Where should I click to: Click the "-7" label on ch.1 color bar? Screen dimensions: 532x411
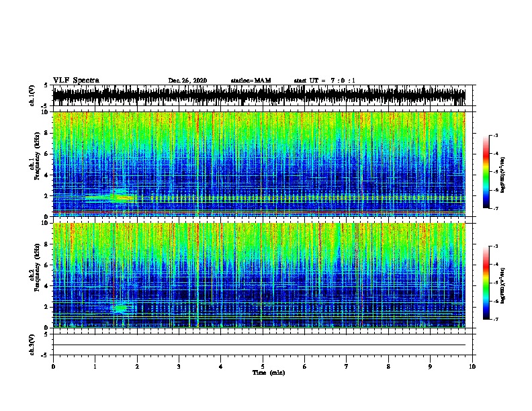495,208
